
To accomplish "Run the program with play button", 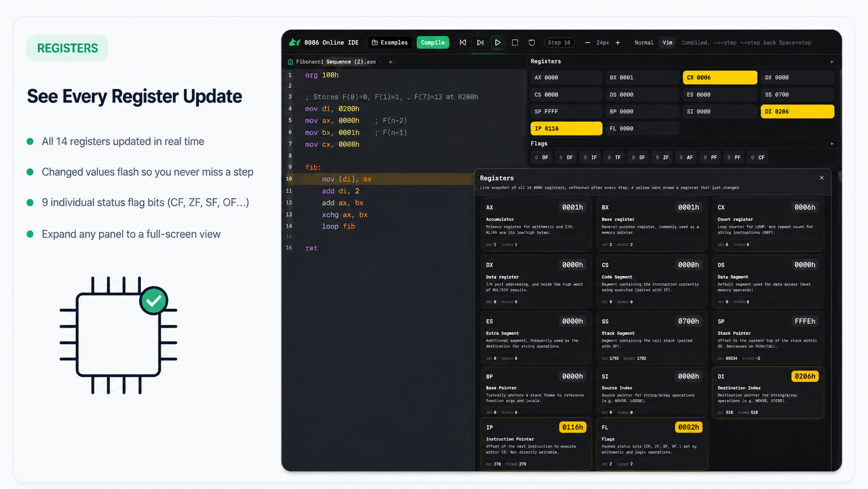I will click(x=497, y=43).
